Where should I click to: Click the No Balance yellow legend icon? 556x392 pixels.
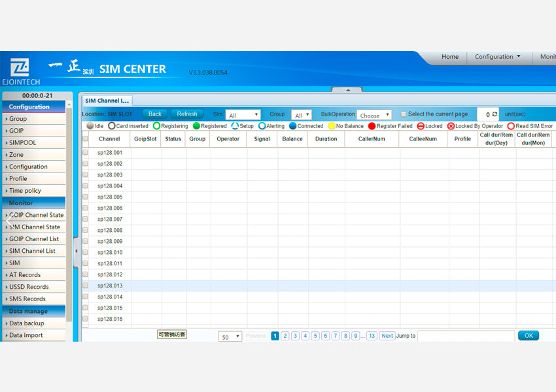pos(332,125)
